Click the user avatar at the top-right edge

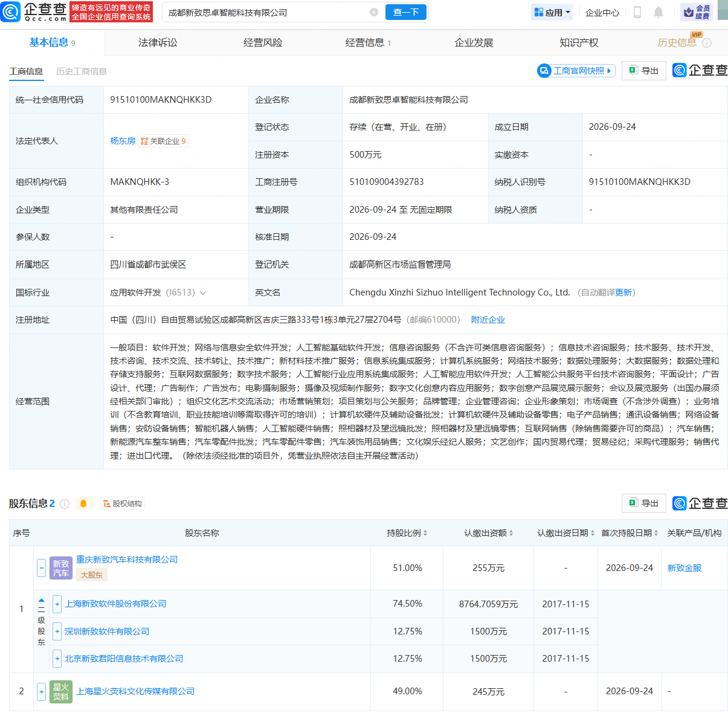pyautogui.click(x=723, y=10)
